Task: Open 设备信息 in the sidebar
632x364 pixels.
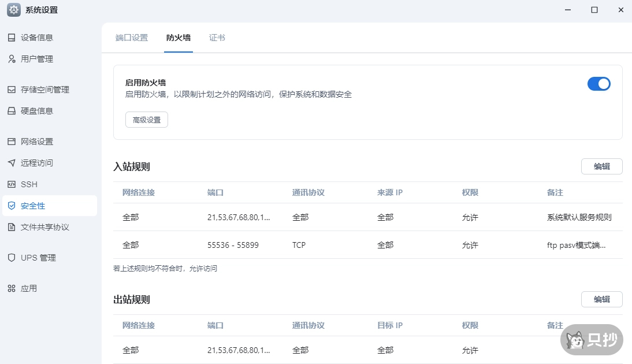Action: click(38, 37)
